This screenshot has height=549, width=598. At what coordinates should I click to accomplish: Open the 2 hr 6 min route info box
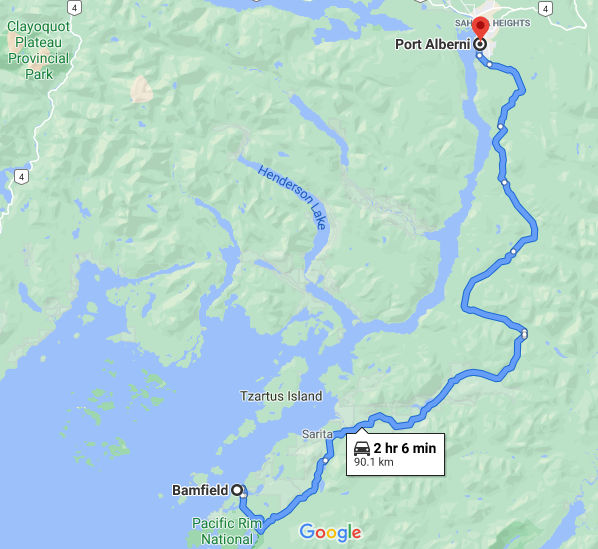coord(395,454)
